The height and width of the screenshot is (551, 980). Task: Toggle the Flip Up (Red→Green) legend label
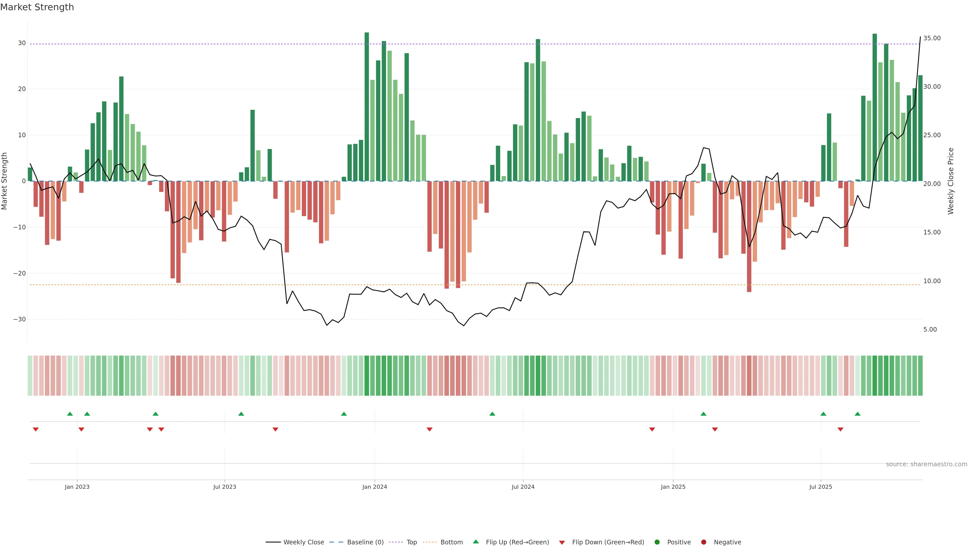pos(517,542)
